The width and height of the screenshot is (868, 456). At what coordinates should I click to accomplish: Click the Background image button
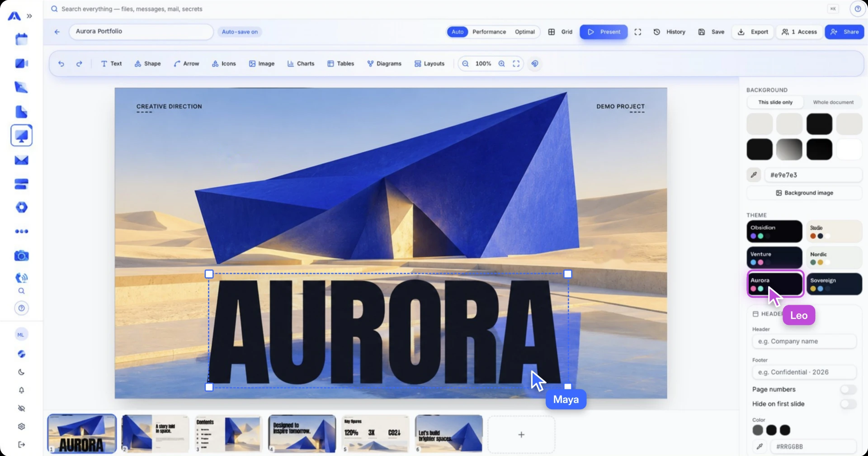[804, 193]
